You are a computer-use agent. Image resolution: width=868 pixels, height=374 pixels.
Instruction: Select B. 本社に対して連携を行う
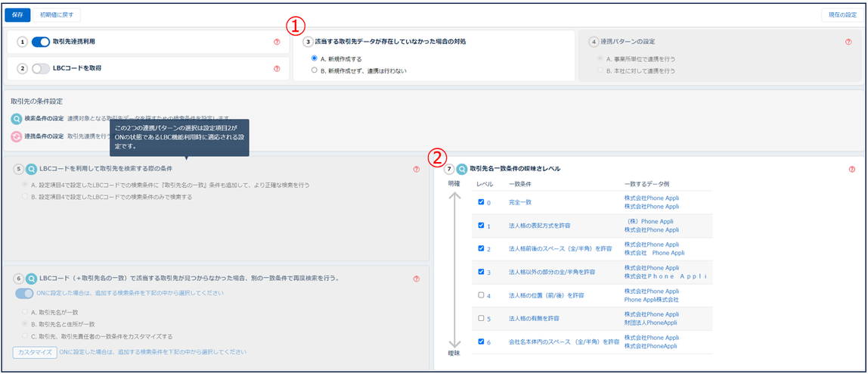(600, 70)
